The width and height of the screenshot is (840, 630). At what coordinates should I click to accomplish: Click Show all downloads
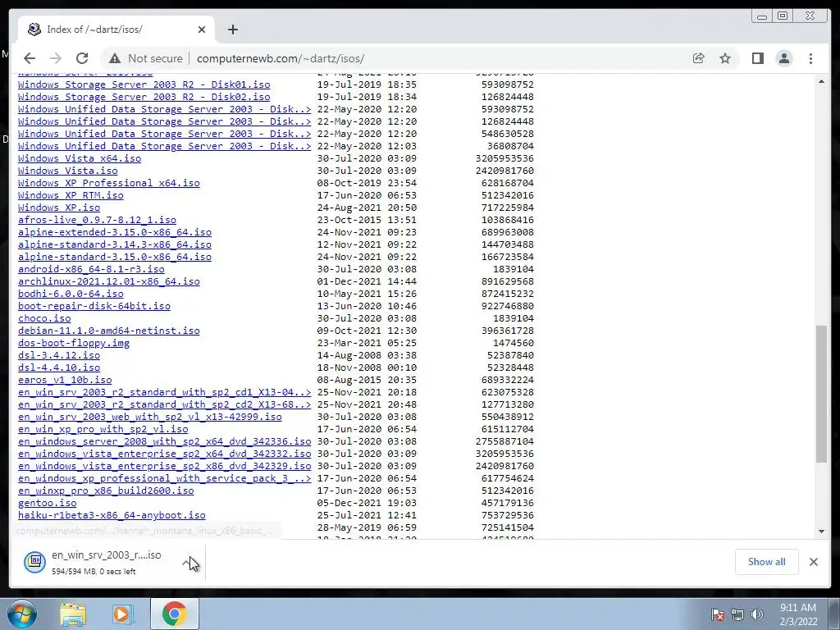click(767, 561)
